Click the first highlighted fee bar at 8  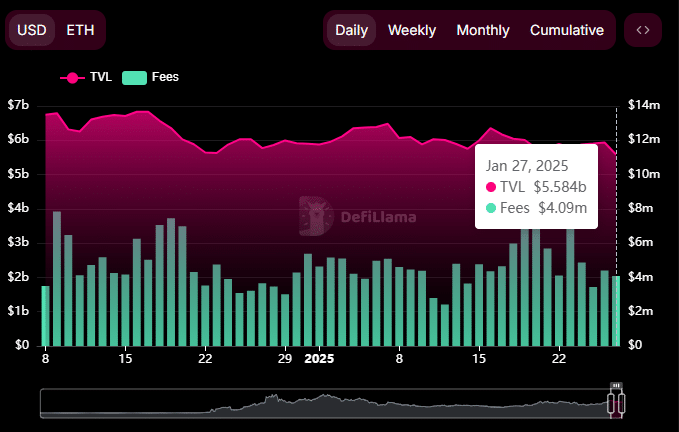click(x=45, y=315)
